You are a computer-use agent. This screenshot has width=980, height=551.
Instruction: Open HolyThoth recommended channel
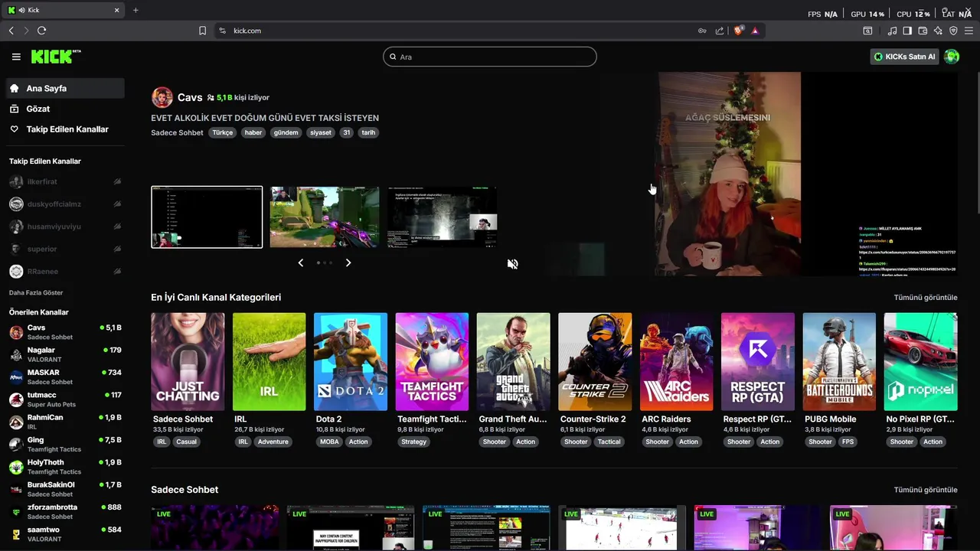point(64,467)
